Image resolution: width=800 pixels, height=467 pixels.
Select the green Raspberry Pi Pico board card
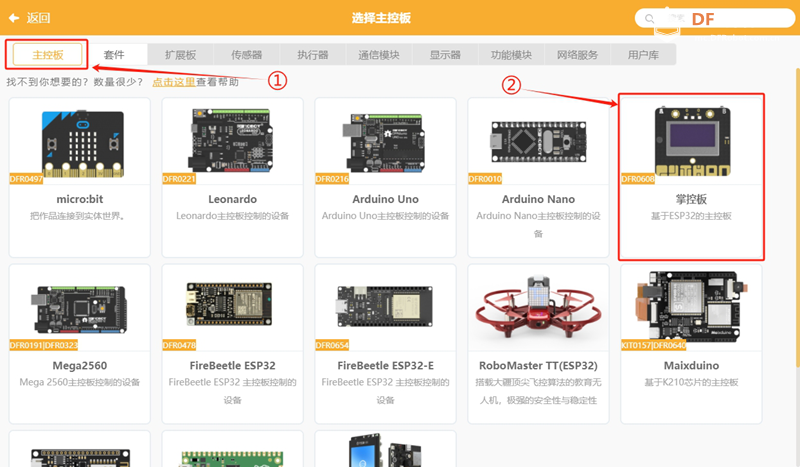(x=233, y=449)
